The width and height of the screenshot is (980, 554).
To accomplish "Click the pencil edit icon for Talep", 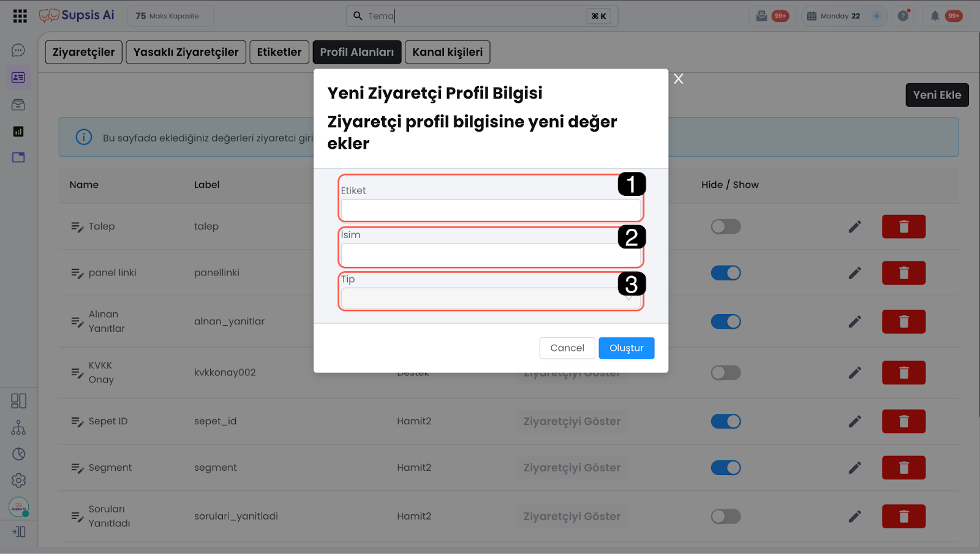I will 854,226.
